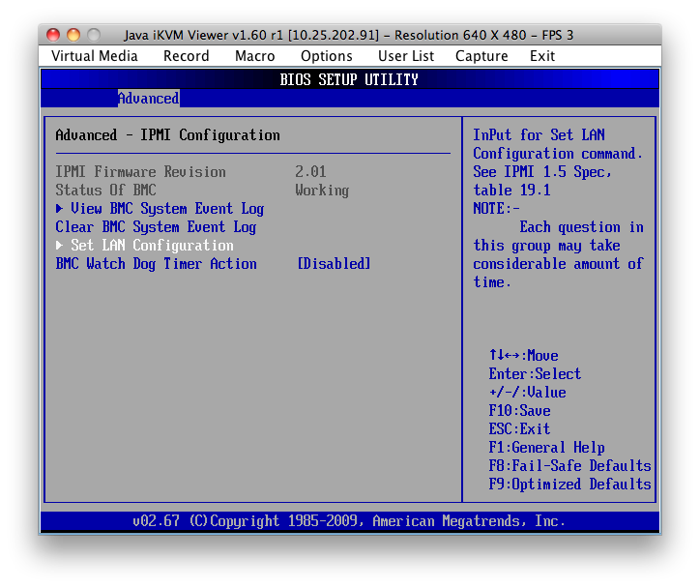Viewport: 700px width, 588px height.
Task: Open the Options menu
Action: 326,56
